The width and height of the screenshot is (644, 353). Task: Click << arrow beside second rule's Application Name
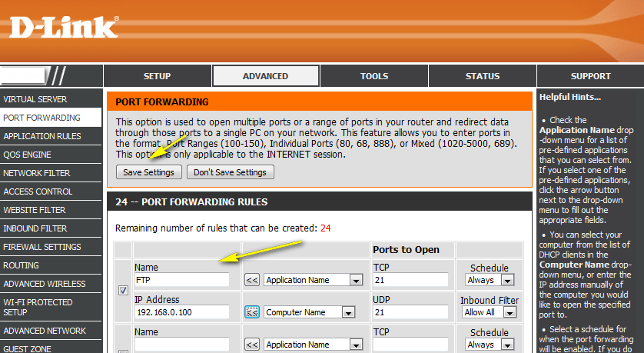(252, 345)
